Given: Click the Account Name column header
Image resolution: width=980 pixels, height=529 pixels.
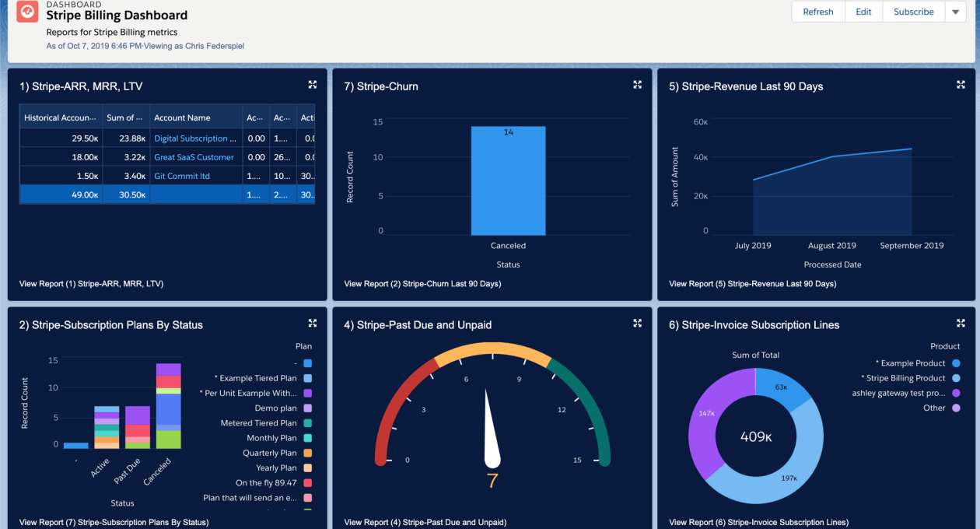Looking at the screenshot, I should pos(196,117).
